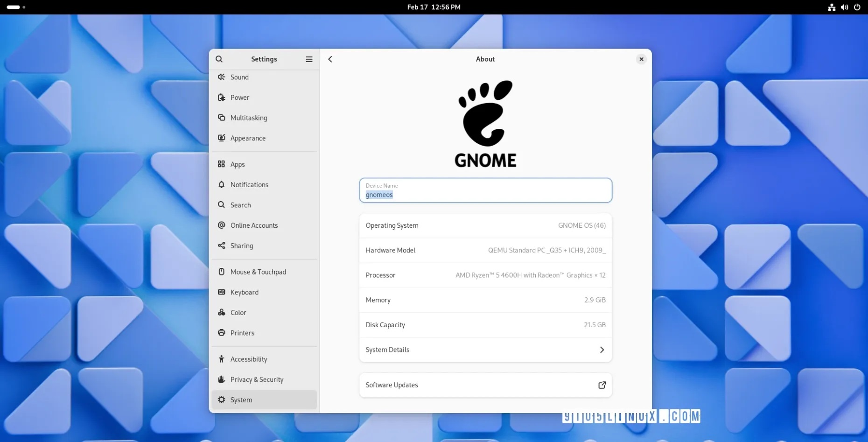Select Multitasking in the sidebar

pos(264,118)
